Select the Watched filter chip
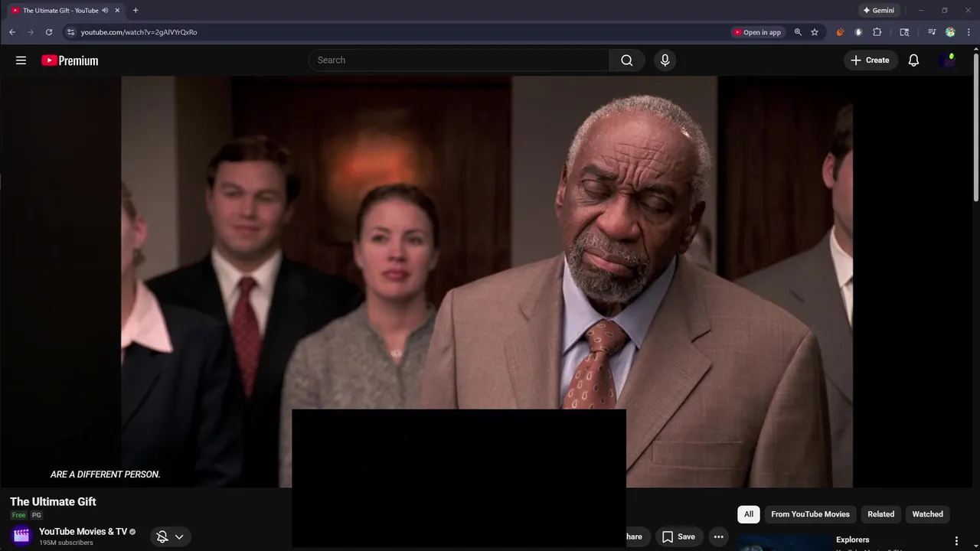 tap(927, 514)
